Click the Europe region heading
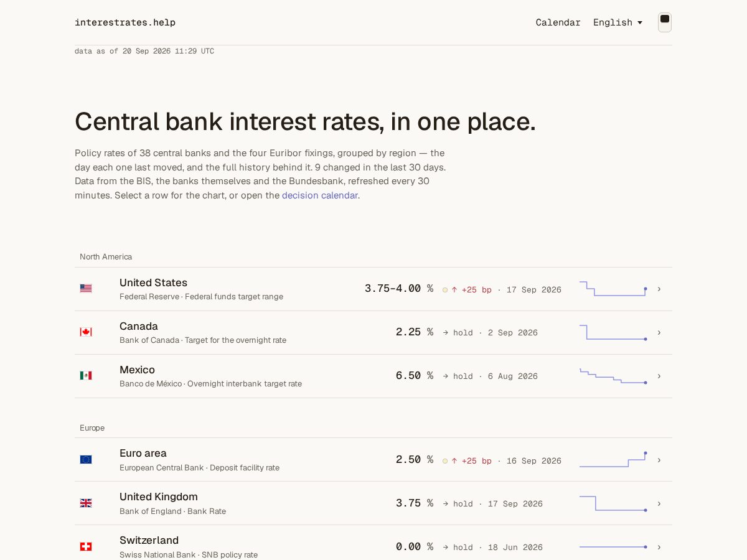Screen dimensions: 747x560 click(92, 428)
